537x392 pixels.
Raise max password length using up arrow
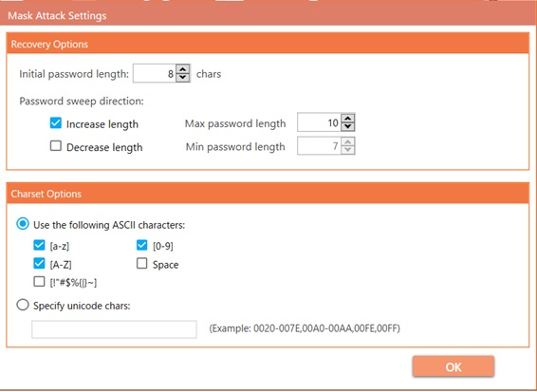348,119
